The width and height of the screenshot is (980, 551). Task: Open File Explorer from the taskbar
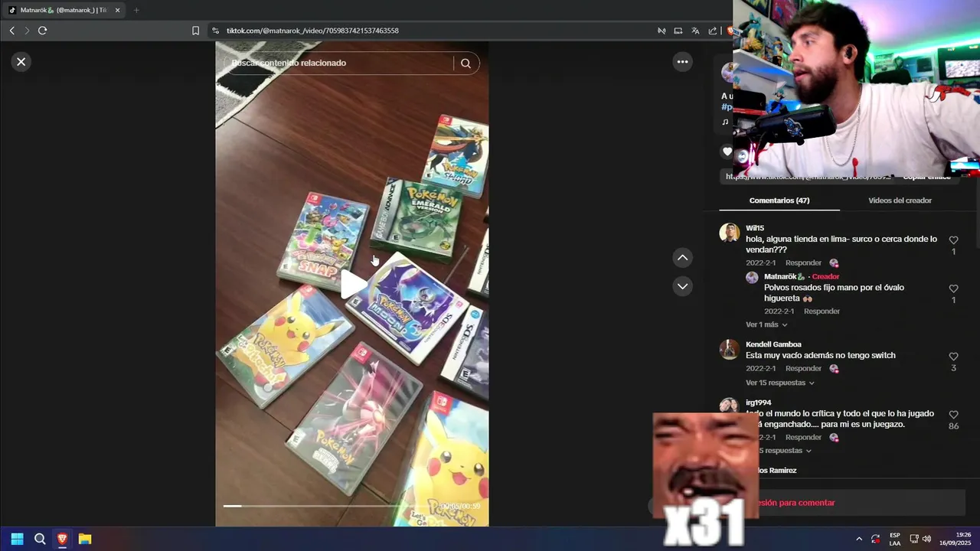[85, 539]
